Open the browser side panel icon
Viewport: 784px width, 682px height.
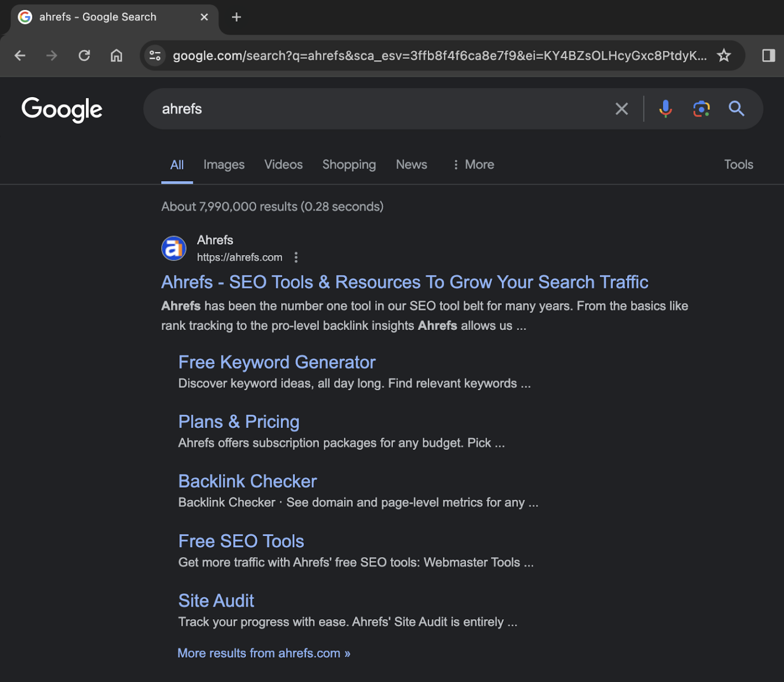(x=767, y=56)
